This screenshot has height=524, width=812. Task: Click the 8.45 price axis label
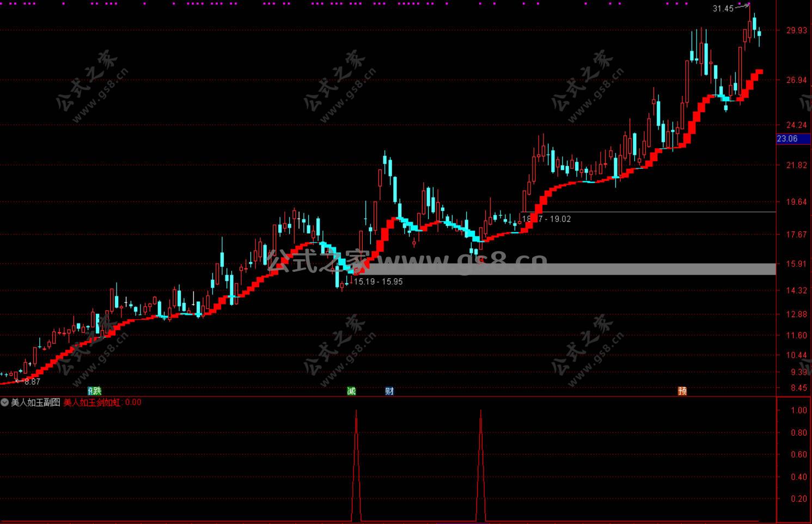tap(799, 388)
